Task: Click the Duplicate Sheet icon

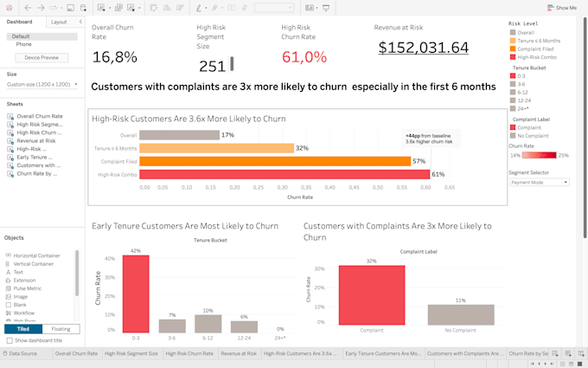Action: [118, 8]
